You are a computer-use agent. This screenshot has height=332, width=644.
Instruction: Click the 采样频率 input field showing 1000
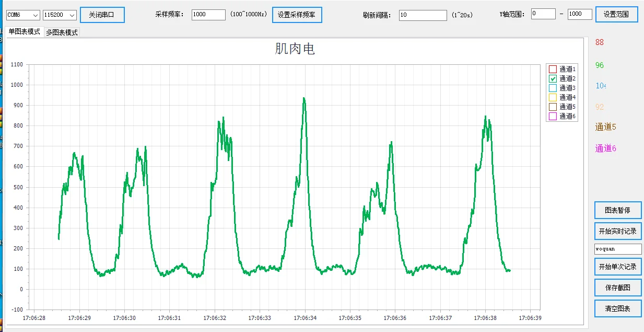click(x=208, y=15)
